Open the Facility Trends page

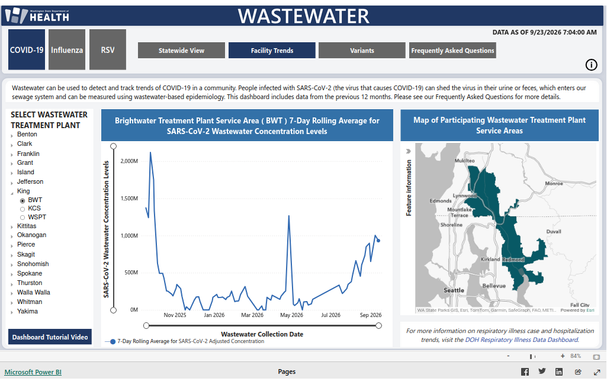[x=272, y=50]
